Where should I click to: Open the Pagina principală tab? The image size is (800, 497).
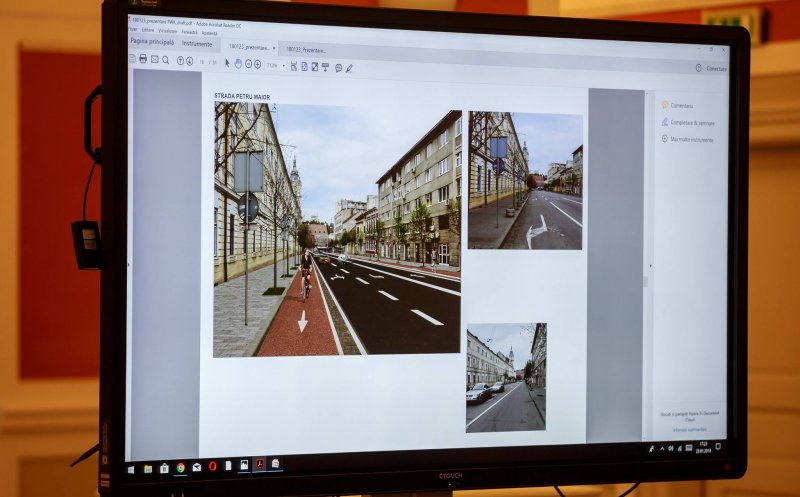coord(153,43)
